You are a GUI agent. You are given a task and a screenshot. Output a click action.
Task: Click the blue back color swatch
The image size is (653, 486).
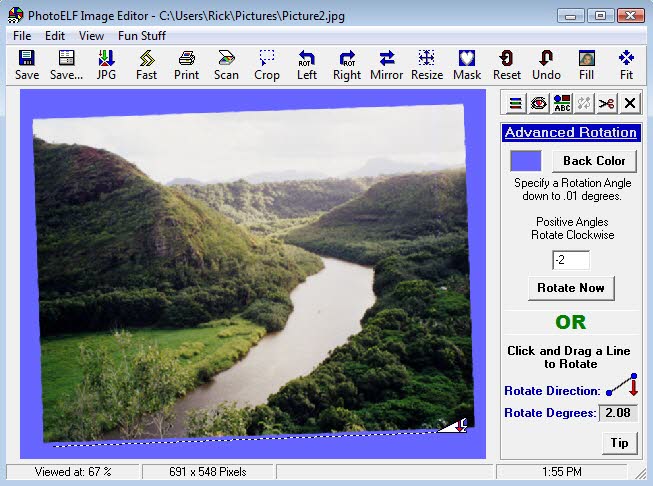[x=526, y=161]
